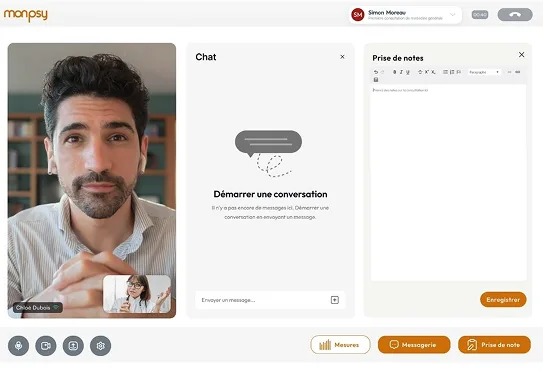Viewport: 543px width, 388px height.
Task: Click the strikethrough icon in notes toolbar
Action: [x=420, y=72]
